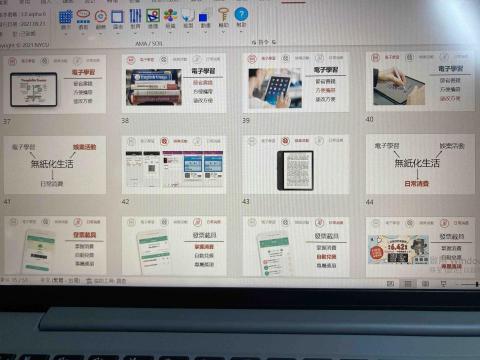Select slide 44 with red 日常消費 text

(x=420, y=164)
